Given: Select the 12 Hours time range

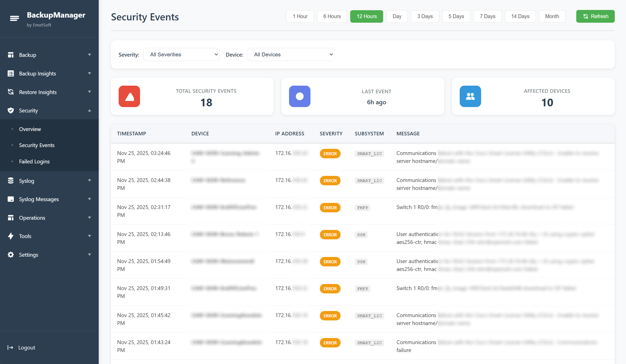Looking at the screenshot, I should pos(367,16).
